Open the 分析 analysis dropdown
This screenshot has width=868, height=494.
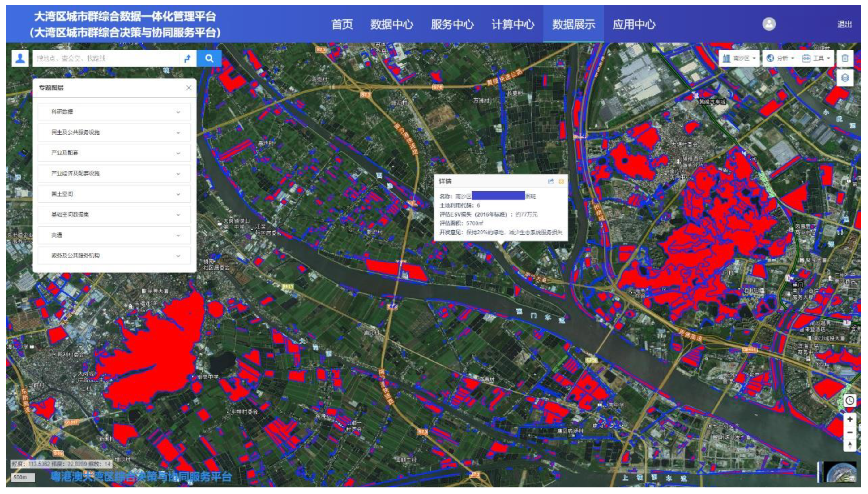tap(780, 58)
